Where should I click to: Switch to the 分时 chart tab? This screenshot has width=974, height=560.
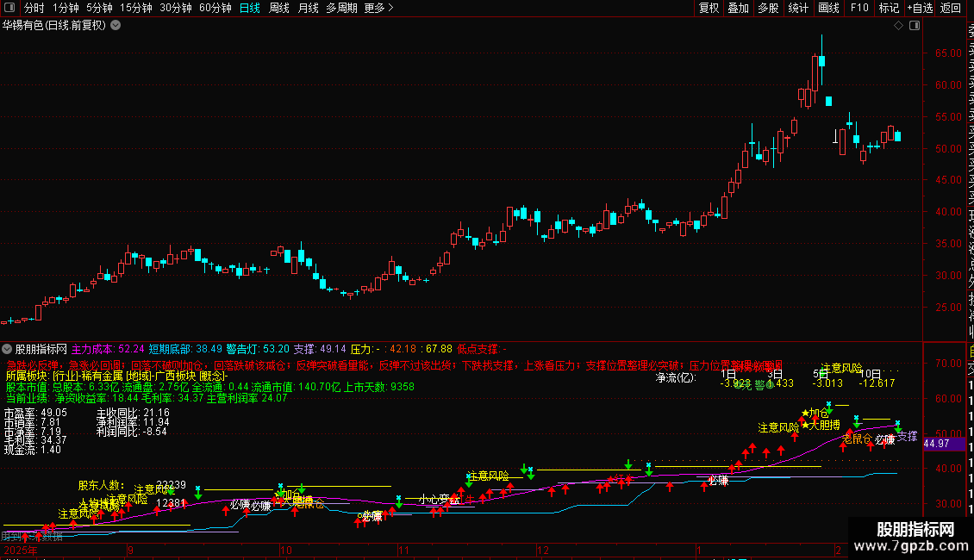(34, 8)
